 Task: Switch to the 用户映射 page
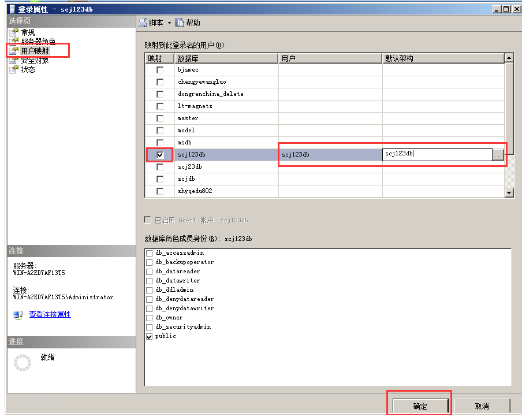35,51
